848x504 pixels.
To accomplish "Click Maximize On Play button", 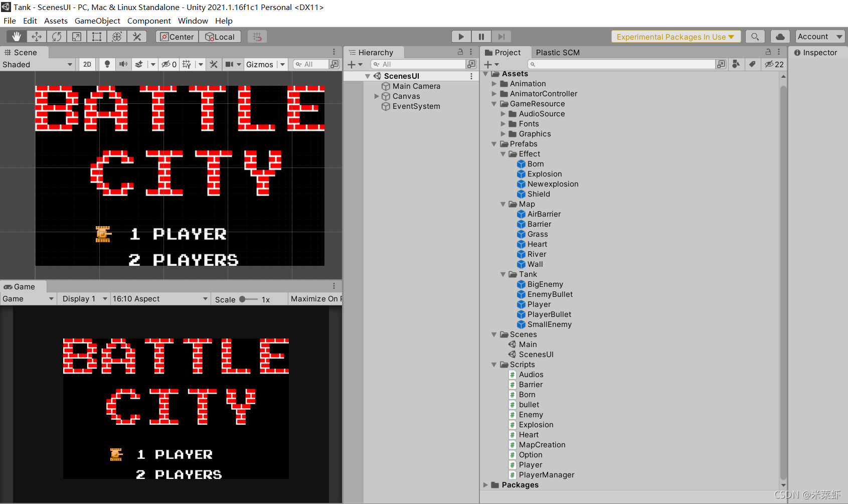I will point(316,299).
